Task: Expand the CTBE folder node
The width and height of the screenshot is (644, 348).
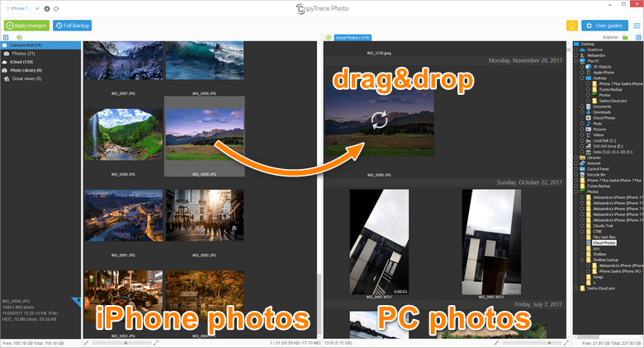Action: 582,232
